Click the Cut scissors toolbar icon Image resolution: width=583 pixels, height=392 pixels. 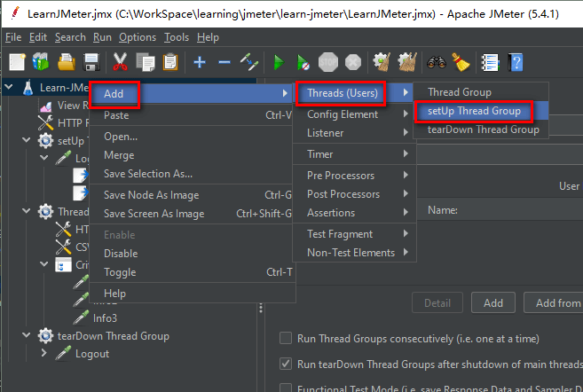(x=121, y=62)
